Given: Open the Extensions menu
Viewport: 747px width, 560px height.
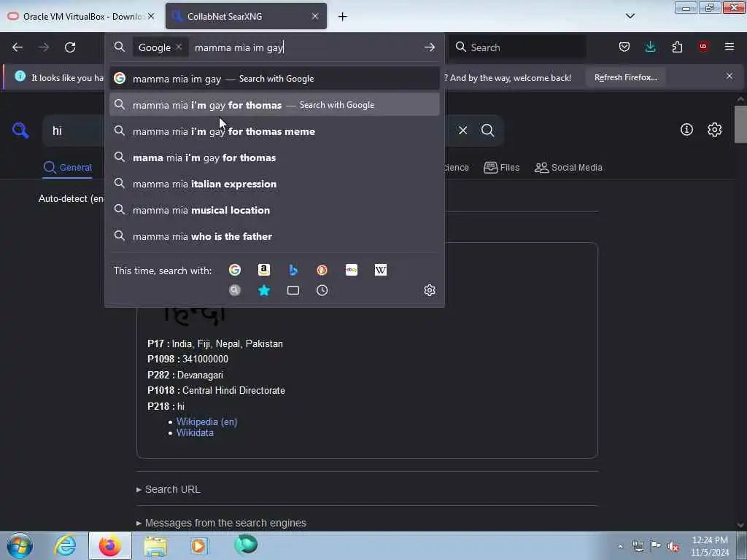Looking at the screenshot, I should [x=677, y=47].
